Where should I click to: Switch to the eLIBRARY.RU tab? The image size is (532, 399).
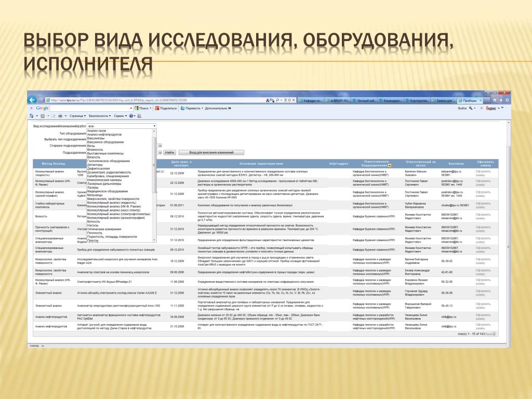[338, 101]
